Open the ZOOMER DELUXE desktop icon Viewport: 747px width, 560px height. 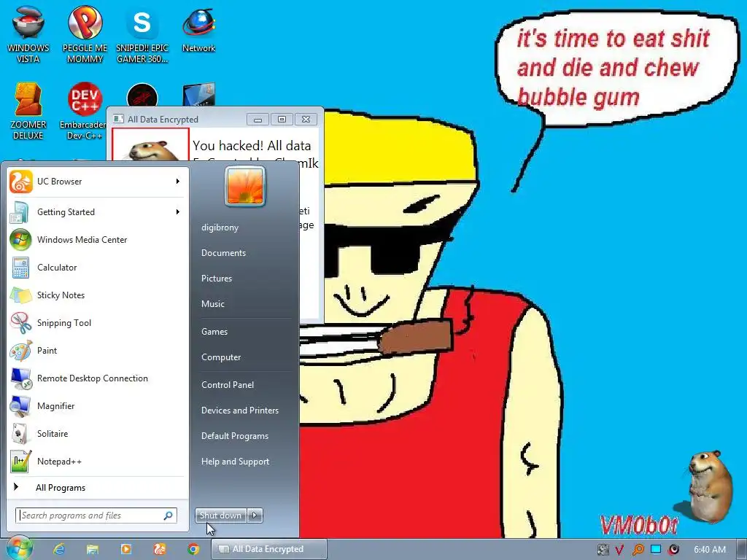point(28,111)
